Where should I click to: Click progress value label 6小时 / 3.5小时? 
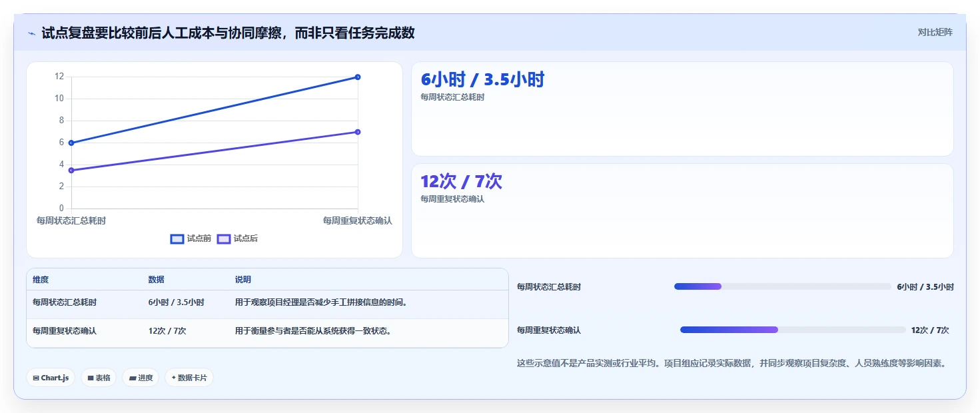[925, 287]
